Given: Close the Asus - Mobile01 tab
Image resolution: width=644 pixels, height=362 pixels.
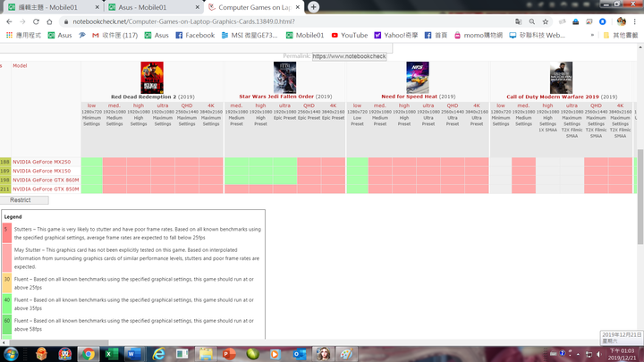Looking at the screenshot, I should pyautogui.click(x=197, y=7).
